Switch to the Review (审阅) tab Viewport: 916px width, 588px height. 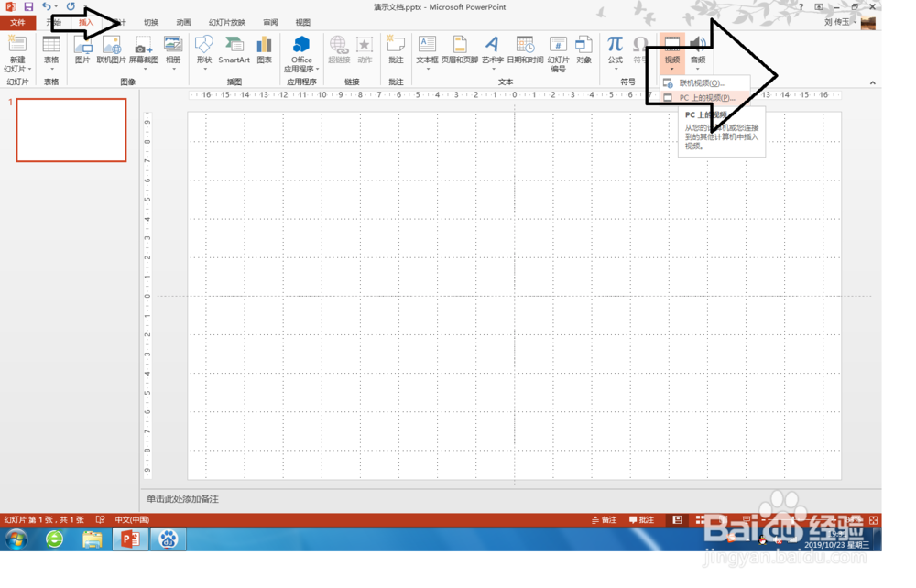(x=270, y=22)
